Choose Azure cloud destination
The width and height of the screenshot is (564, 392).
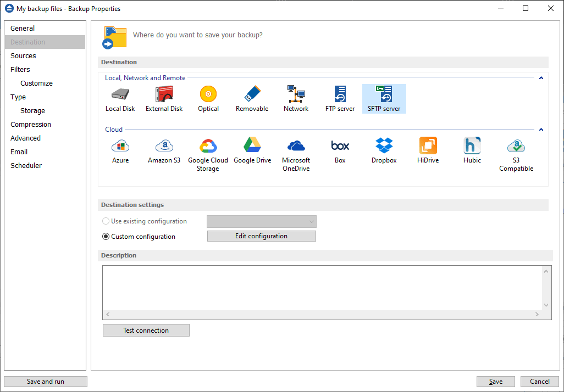pyautogui.click(x=120, y=150)
